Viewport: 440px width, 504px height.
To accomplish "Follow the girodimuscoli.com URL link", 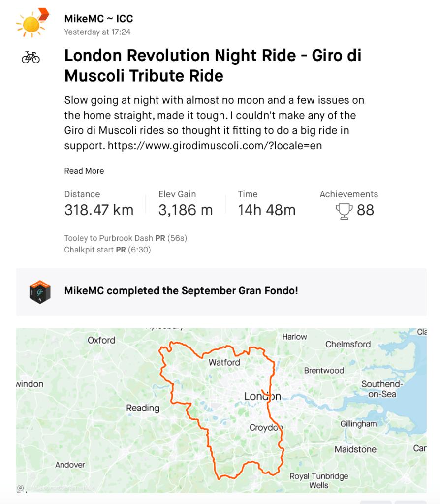I will 215,146.
